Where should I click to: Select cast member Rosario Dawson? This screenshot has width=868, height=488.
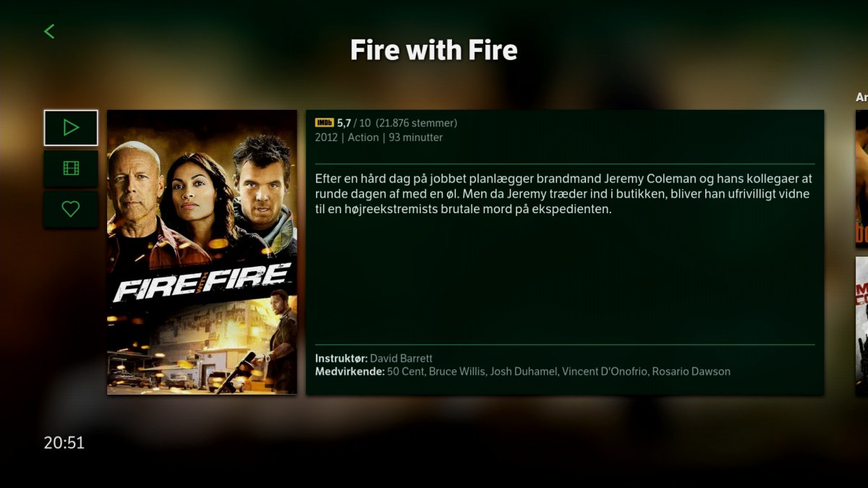point(692,372)
